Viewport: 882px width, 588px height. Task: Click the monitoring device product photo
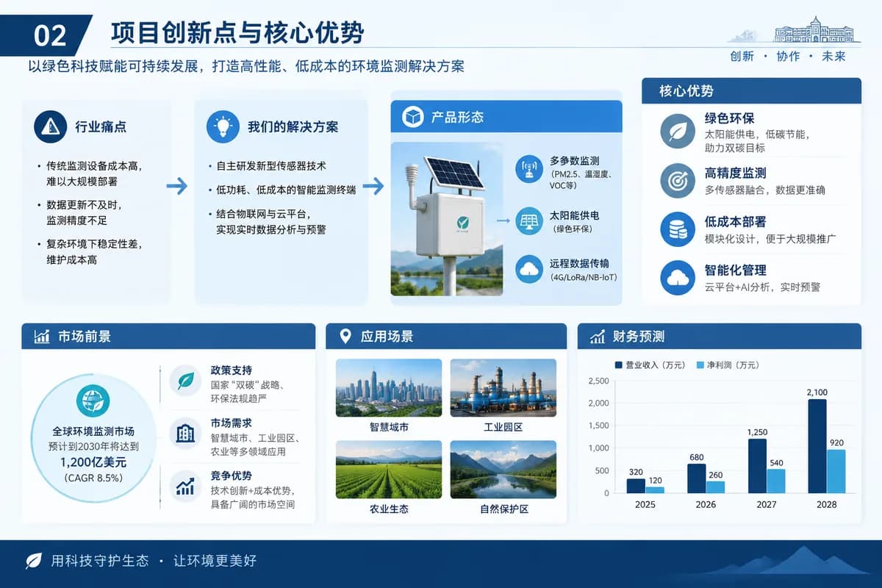(447, 219)
